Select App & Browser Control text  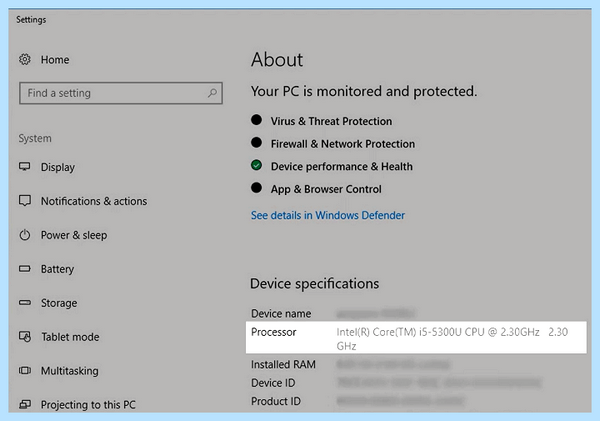[x=326, y=189]
